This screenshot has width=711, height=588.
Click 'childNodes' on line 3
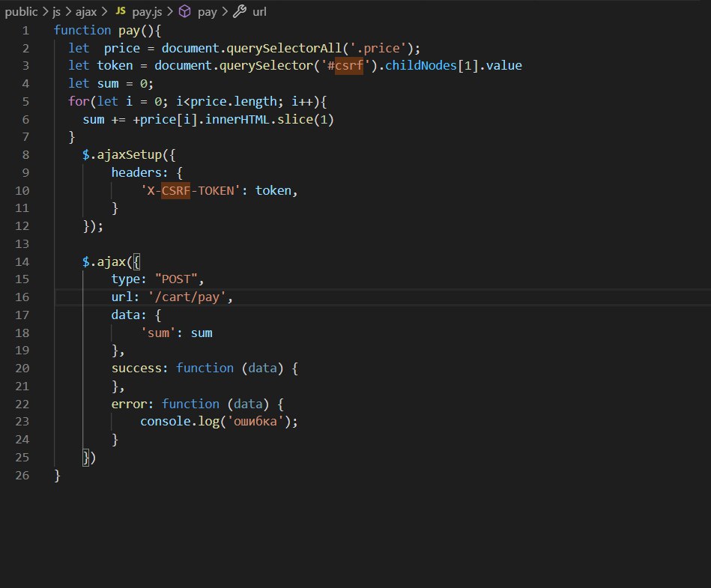(421, 66)
